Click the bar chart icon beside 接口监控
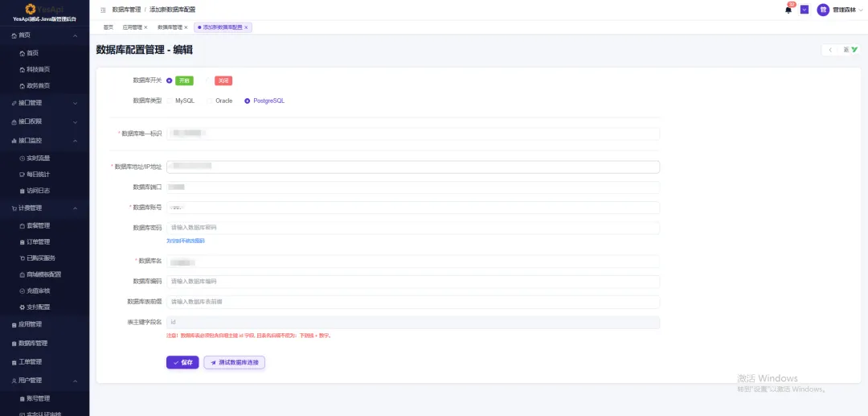Image resolution: width=868 pixels, height=416 pixels. (x=14, y=141)
